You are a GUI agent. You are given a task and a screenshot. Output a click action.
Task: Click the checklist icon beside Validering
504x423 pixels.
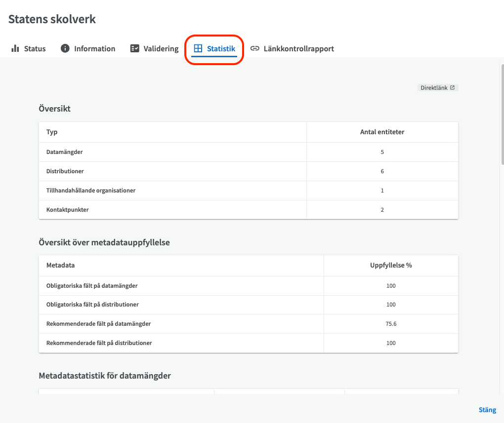click(135, 48)
